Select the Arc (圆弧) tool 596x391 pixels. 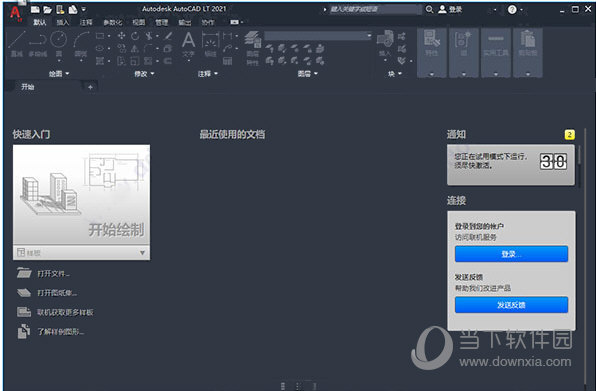81,43
